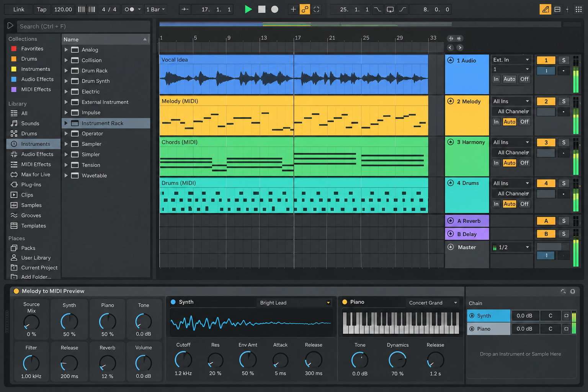
Task: Click the capture MIDI bracket icon
Action: [x=316, y=9]
